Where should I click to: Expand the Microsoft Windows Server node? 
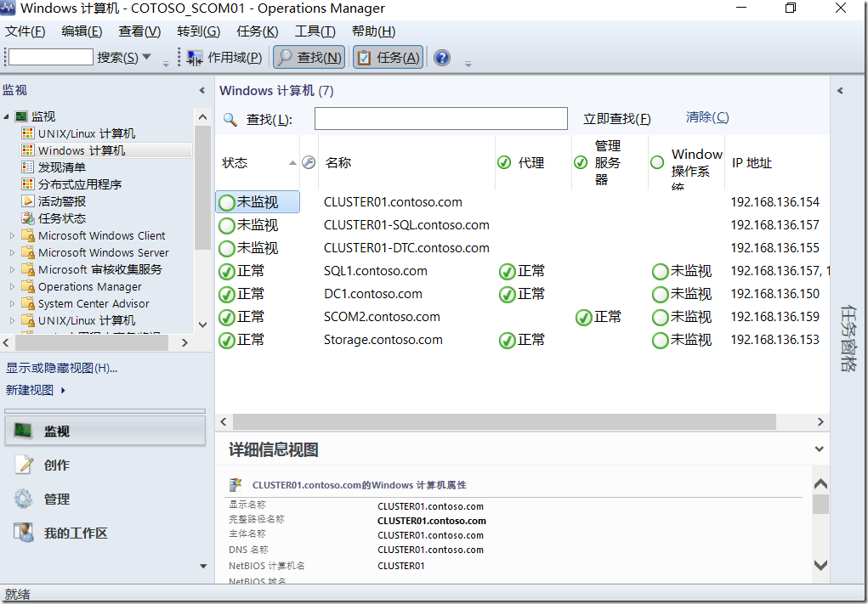click(x=12, y=253)
